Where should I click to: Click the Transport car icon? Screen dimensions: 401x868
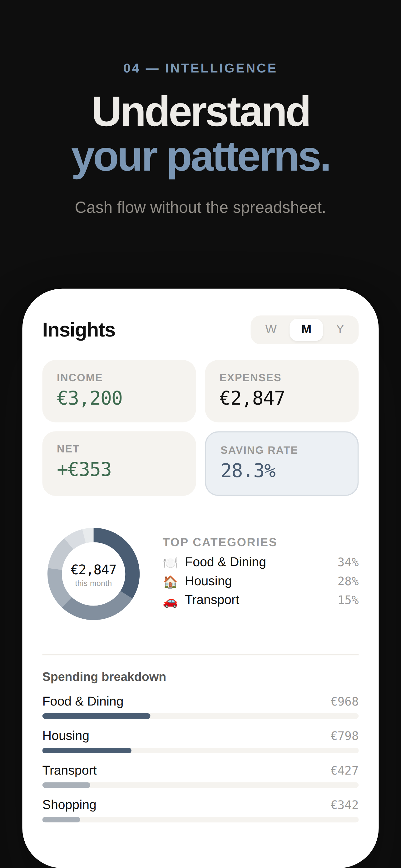(170, 600)
